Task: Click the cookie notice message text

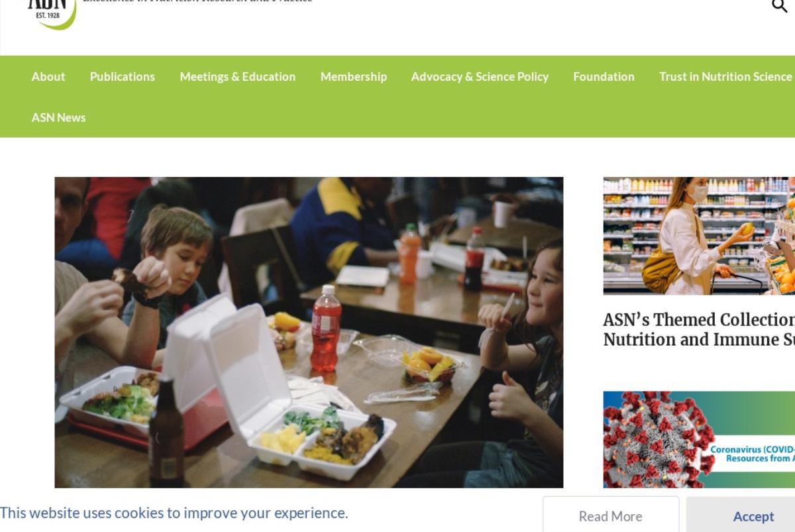Action: (174, 513)
